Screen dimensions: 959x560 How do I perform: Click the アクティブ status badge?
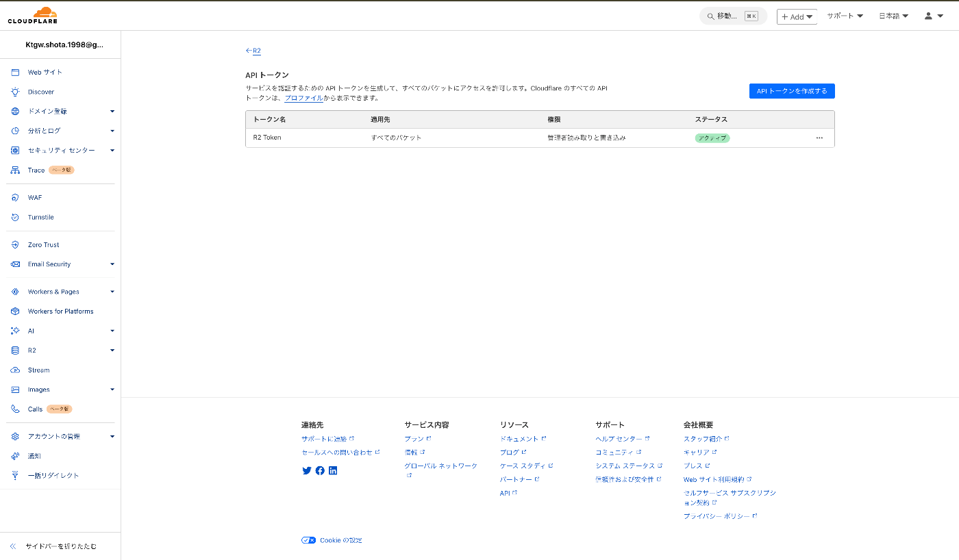(712, 138)
